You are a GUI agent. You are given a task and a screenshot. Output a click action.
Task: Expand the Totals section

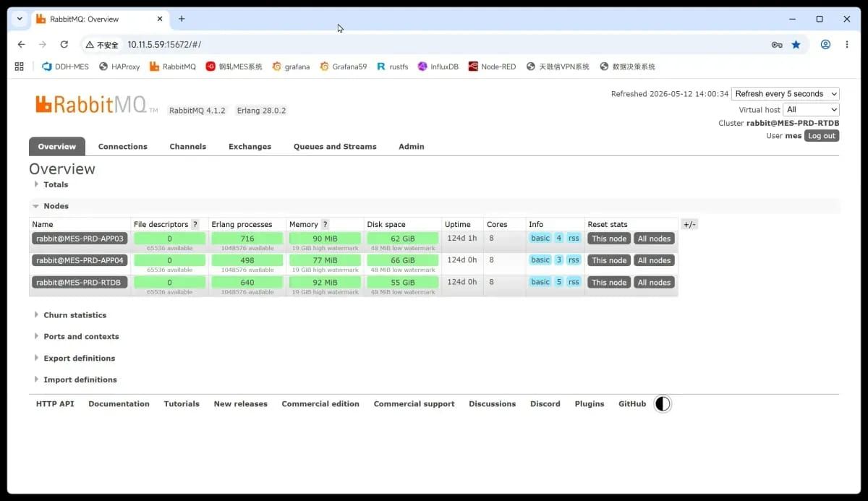(x=51, y=184)
